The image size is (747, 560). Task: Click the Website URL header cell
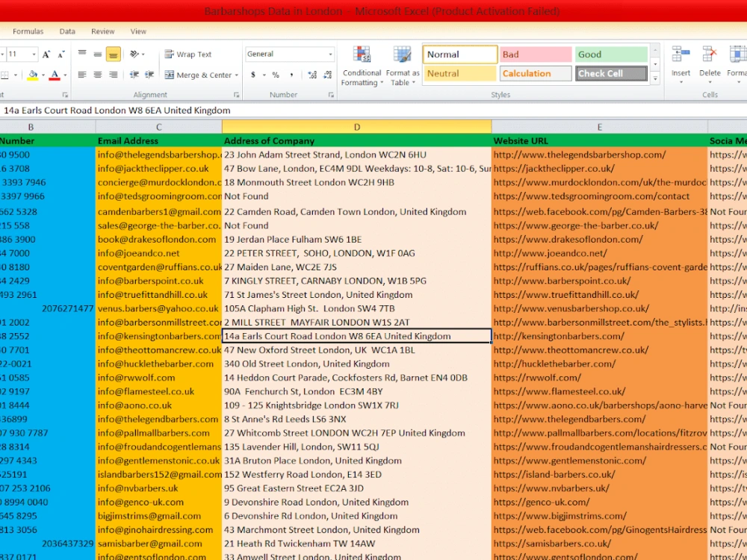(599, 140)
